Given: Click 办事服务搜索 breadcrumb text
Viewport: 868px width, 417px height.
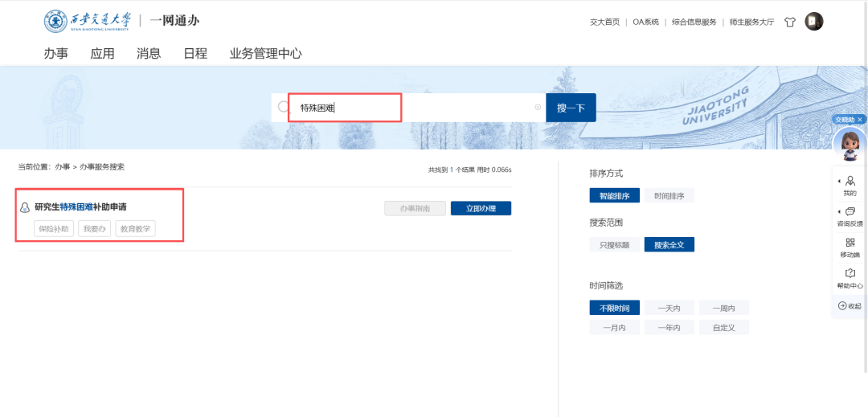Looking at the screenshot, I should pyautogui.click(x=102, y=166).
